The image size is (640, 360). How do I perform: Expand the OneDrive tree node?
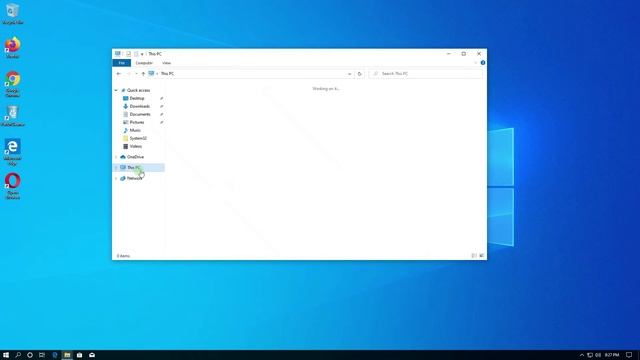(116, 157)
